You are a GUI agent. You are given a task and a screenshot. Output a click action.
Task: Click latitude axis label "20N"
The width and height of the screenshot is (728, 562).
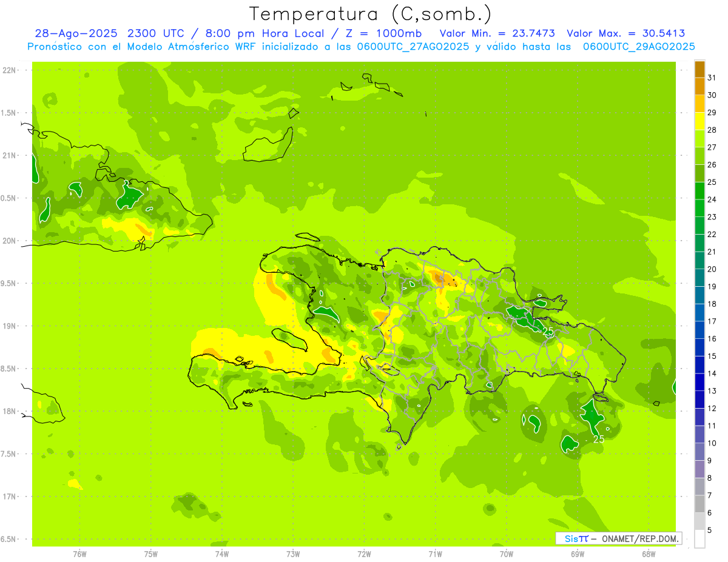tap(10, 241)
